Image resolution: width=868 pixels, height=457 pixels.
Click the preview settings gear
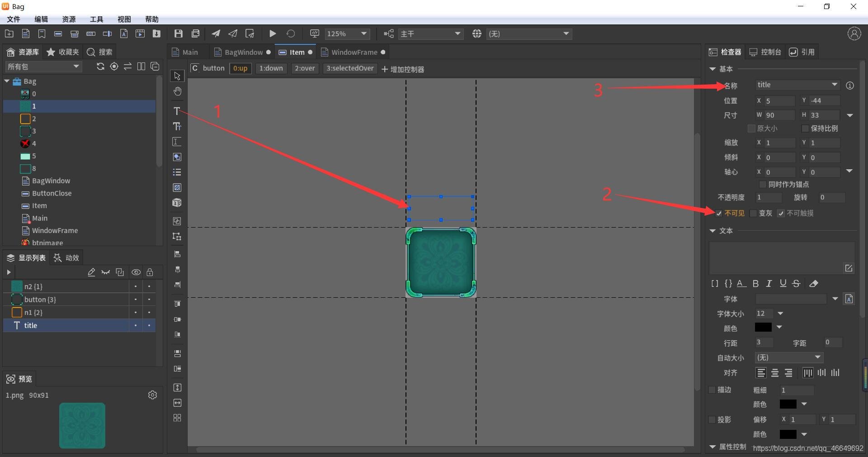point(152,395)
